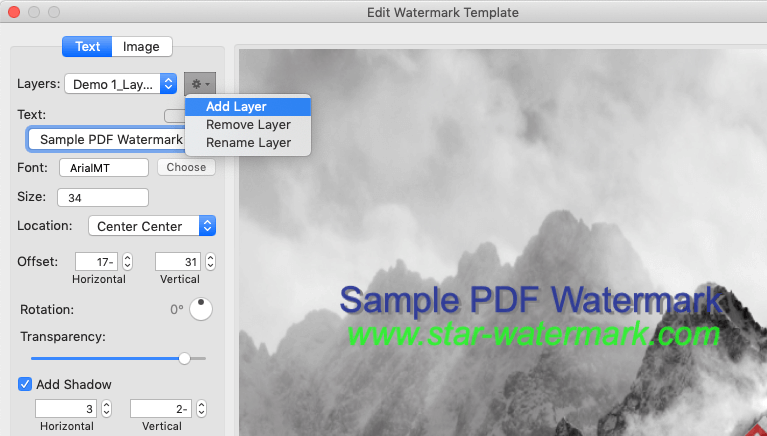Click Rename Layer in the popup menu
Screen dimensions: 767x436
click(x=248, y=143)
